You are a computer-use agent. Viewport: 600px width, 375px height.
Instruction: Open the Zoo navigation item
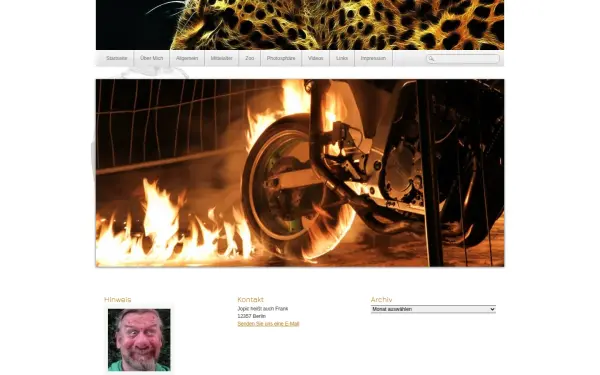[249, 58]
